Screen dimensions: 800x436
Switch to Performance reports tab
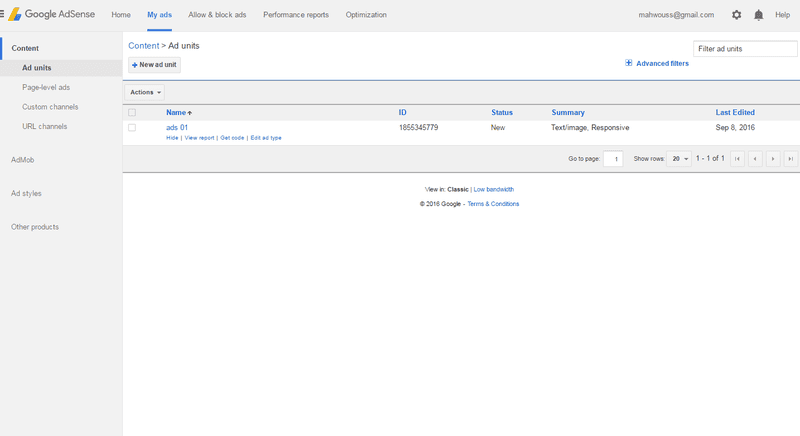pyautogui.click(x=296, y=15)
